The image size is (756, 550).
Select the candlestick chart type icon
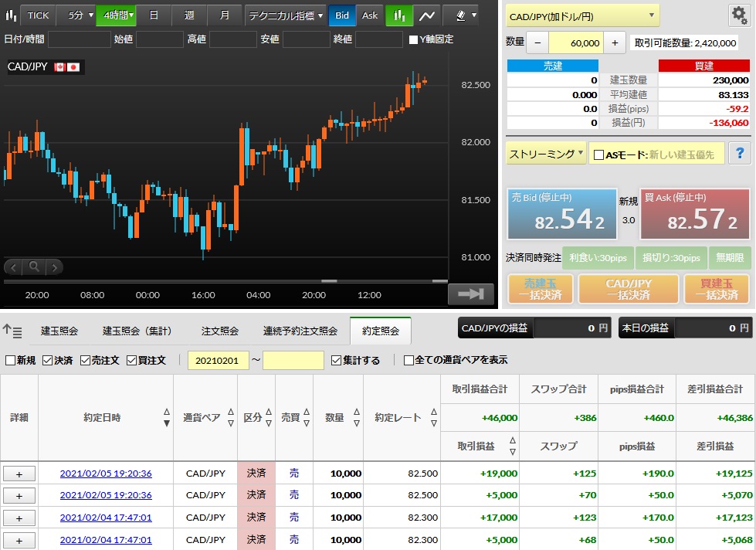[398, 15]
